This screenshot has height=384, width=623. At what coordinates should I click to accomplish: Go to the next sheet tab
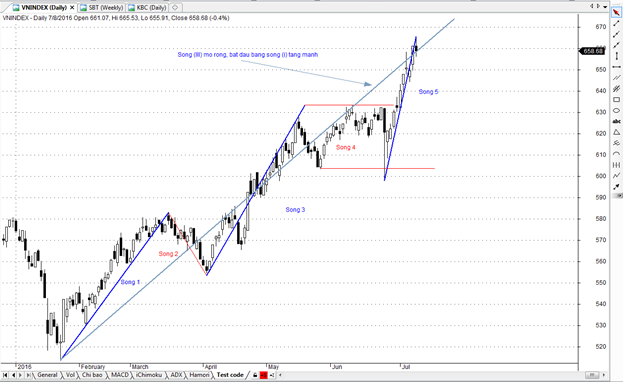tap(21, 375)
